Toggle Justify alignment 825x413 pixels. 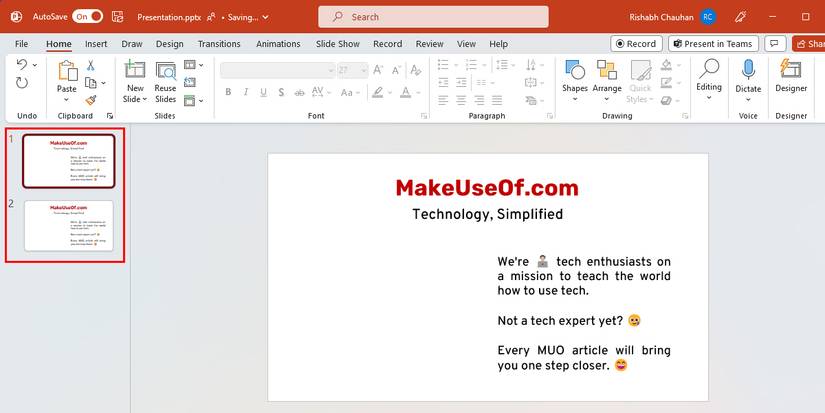click(x=497, y=100)
